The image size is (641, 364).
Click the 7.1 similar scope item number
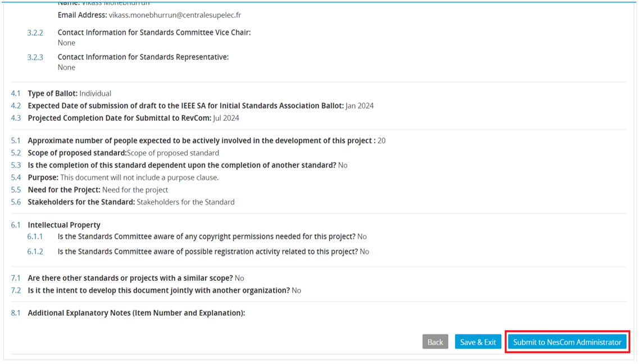click(16, 278)
